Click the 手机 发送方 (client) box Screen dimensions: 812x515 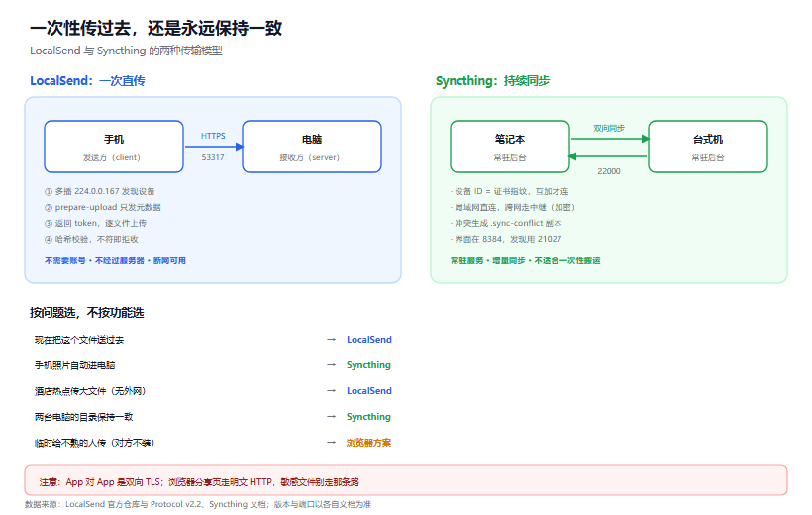[x=114, y=147]
